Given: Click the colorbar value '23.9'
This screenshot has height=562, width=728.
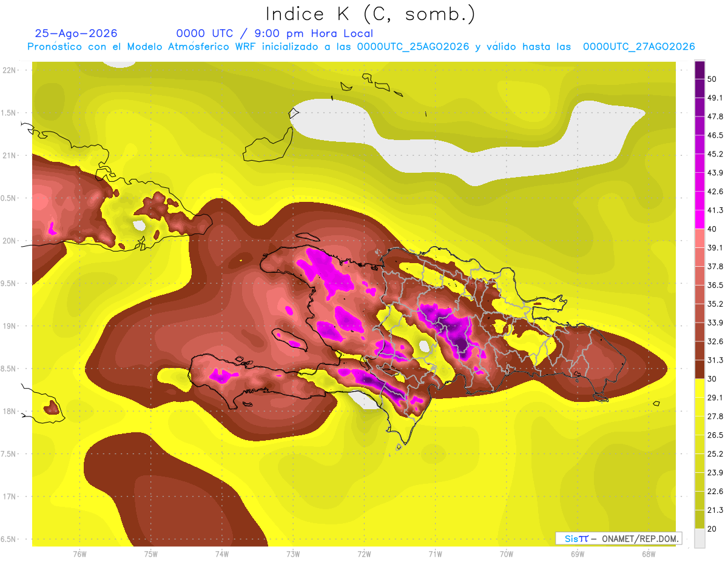Looking at the screenshot, I should (x=715, y=473).
